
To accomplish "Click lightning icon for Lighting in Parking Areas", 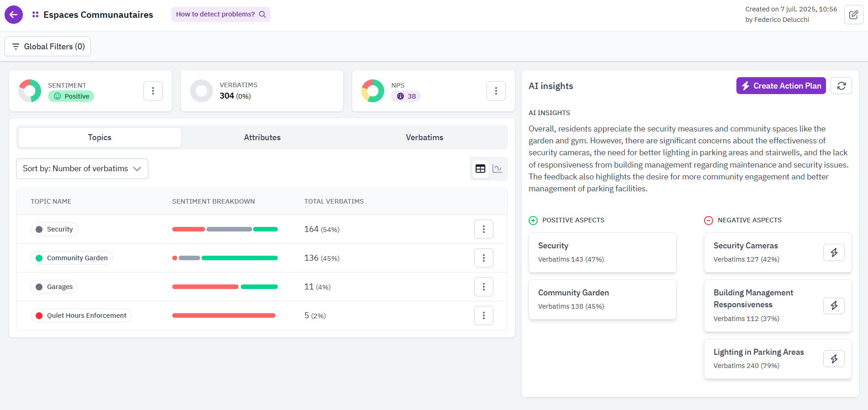I will [x=834, y=359].
